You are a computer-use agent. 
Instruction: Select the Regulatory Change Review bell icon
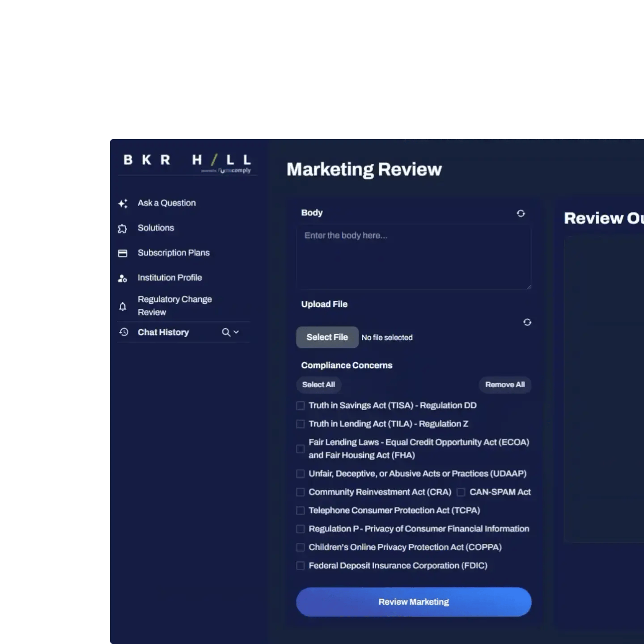pyautogui.click(x=123, y=306)
